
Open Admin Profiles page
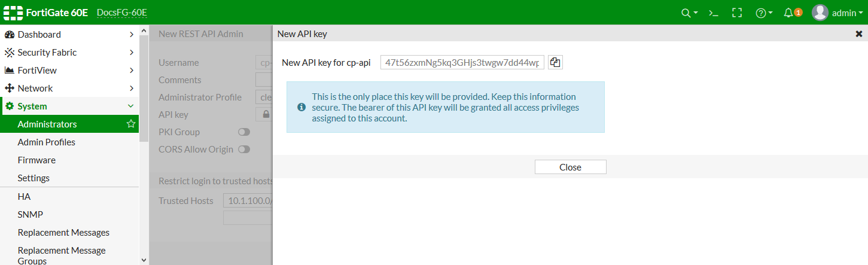(x=47, y=142)
